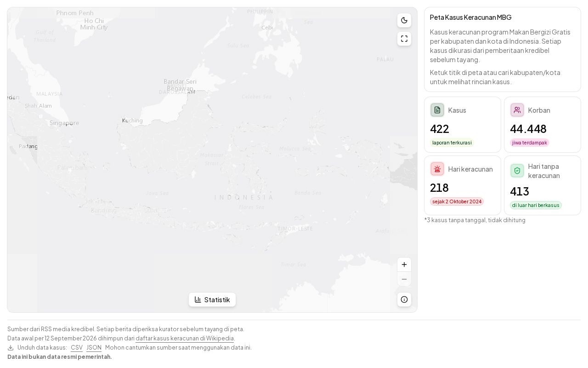Click the Kasus count 422

[440, 129]
